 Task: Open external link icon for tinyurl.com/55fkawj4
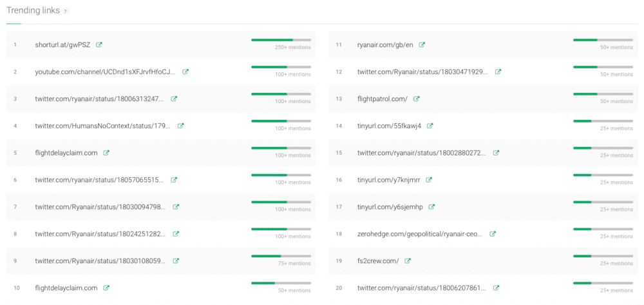point(430,126)
